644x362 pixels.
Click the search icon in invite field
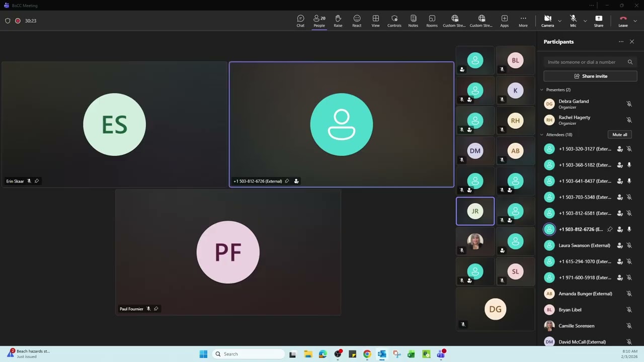[x=630, y=62]
